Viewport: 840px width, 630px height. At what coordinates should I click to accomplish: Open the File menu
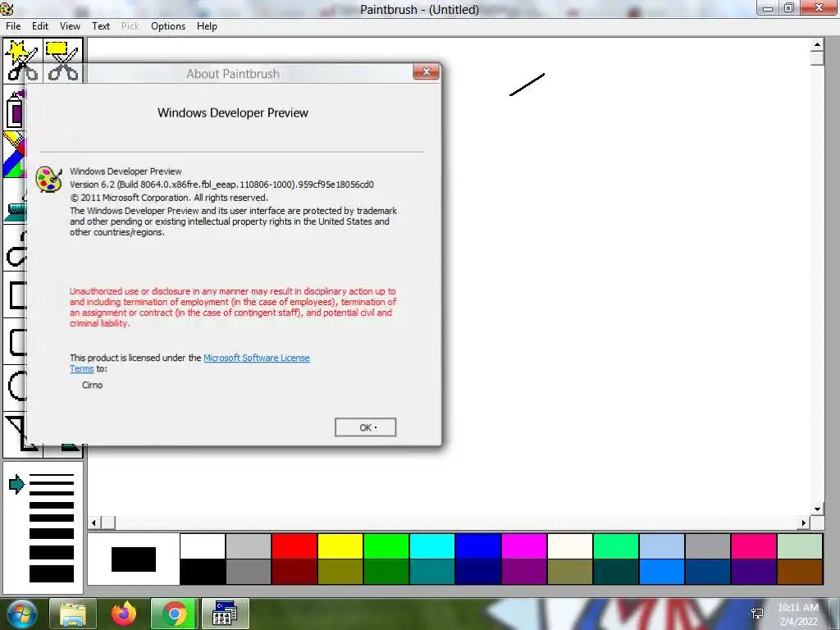click(13, 26)
